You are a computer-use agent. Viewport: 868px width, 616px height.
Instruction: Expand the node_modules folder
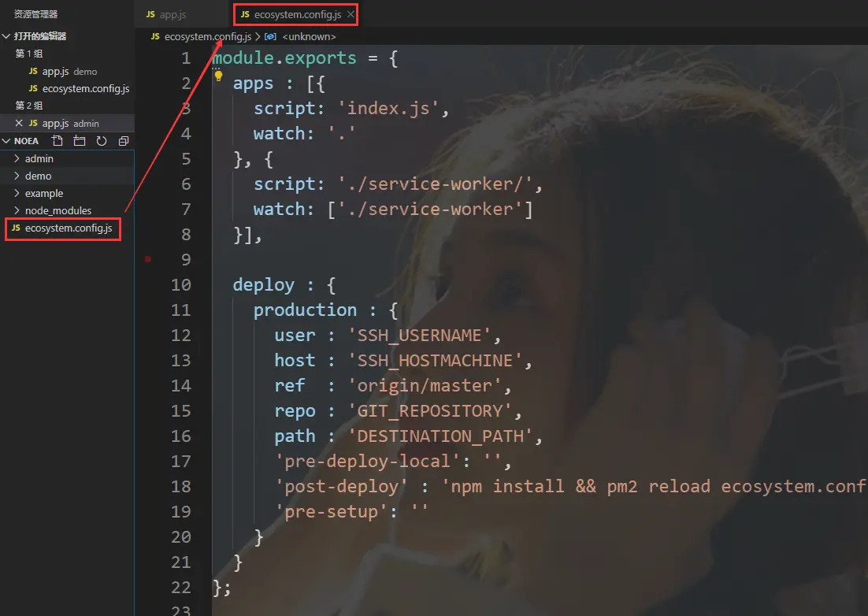[x=17, y=210]
